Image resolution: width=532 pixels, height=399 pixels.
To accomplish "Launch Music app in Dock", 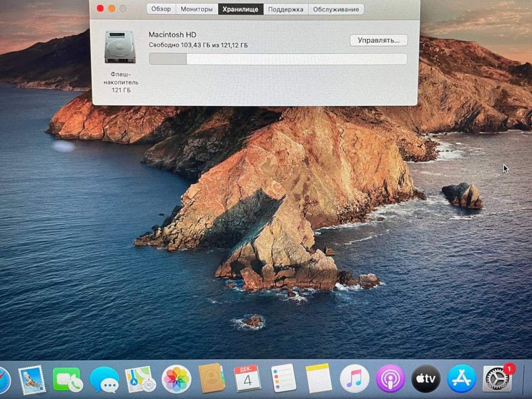I will tap(355, 379).
